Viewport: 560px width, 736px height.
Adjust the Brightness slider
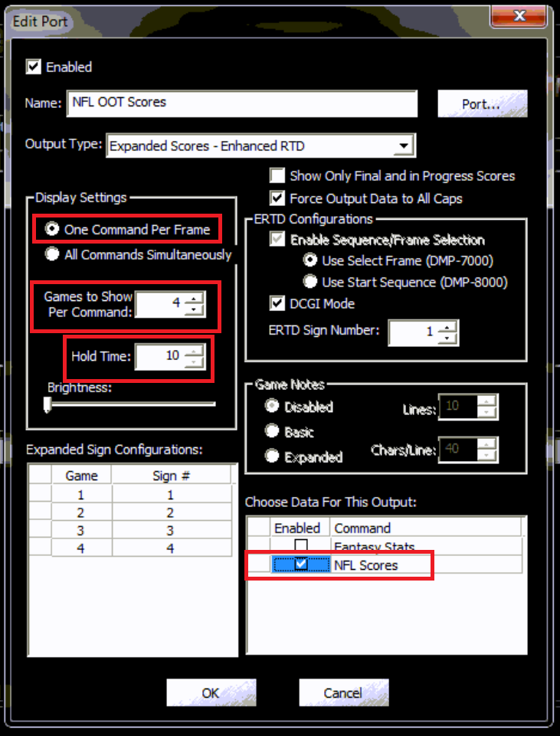[47, 405]
